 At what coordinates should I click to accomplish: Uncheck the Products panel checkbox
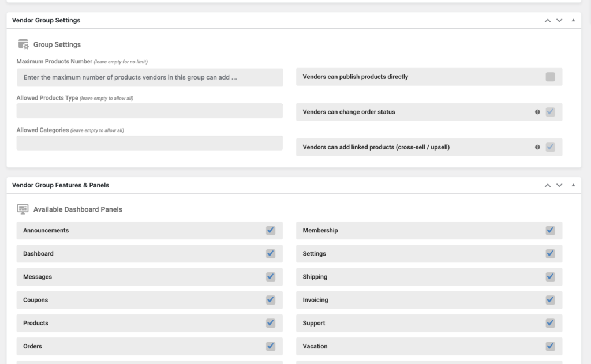(x=271, y=323)
